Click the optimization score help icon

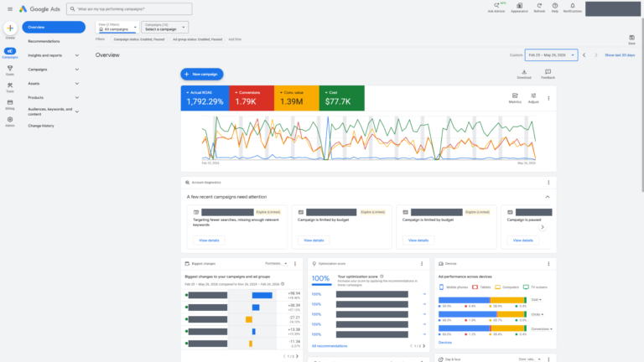coord(382,277)
